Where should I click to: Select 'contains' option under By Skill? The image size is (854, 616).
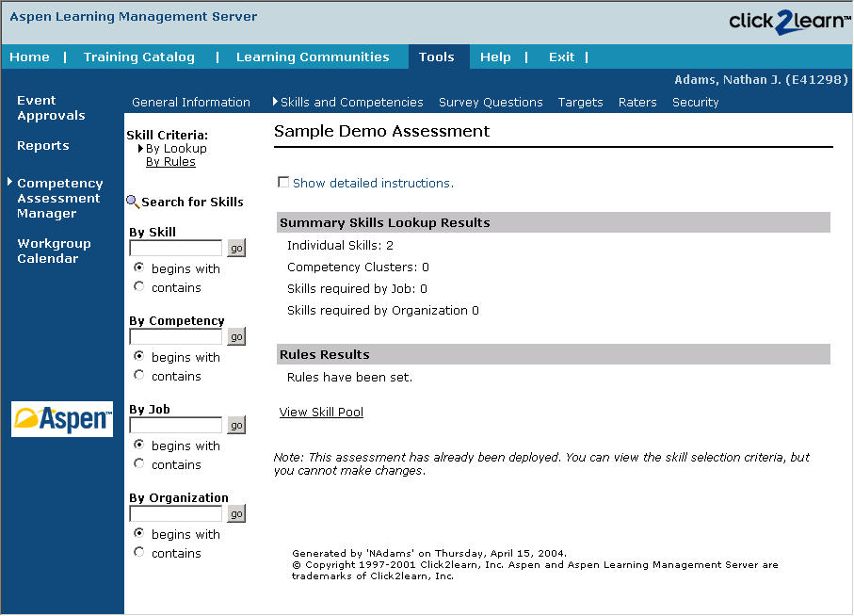(139, 287)
